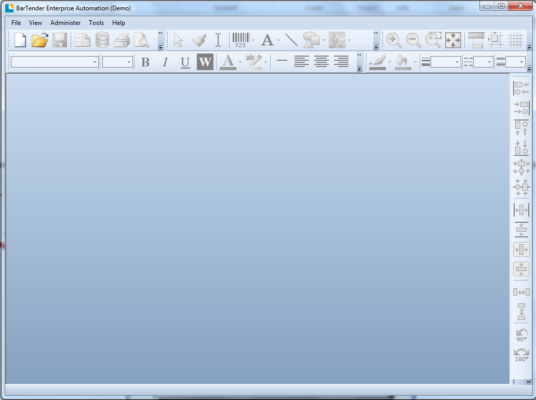The width and height of the screenshot is (536, 400).
Task: Zoom in with the plus magnifier
Action: 394,40
